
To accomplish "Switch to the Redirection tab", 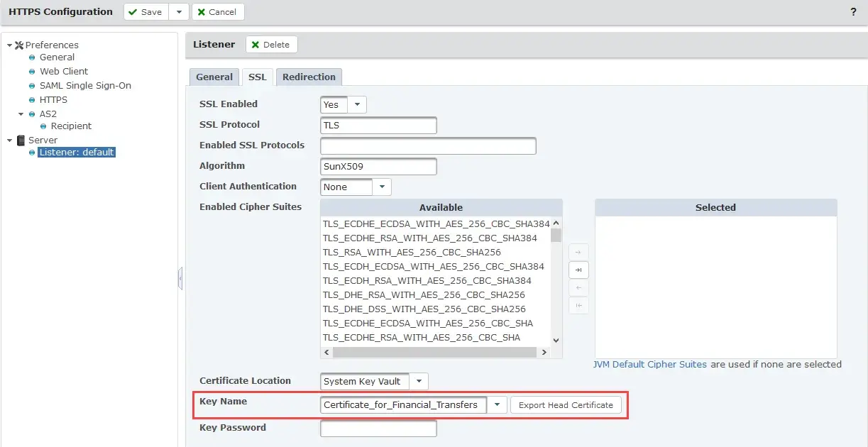I will point(309,76).
